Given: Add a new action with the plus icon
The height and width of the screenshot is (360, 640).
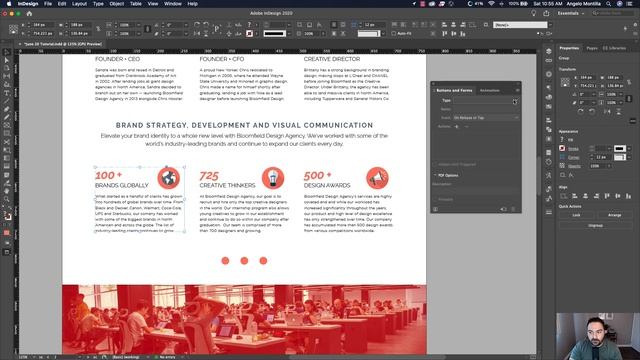Looking at the screenshot, I should pos(456,127).
